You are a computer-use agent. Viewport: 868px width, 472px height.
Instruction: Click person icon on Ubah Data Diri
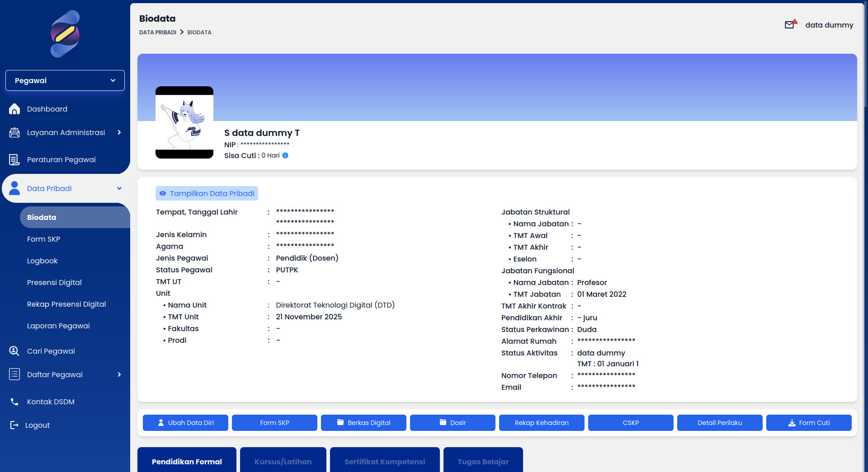click(161, 423)
